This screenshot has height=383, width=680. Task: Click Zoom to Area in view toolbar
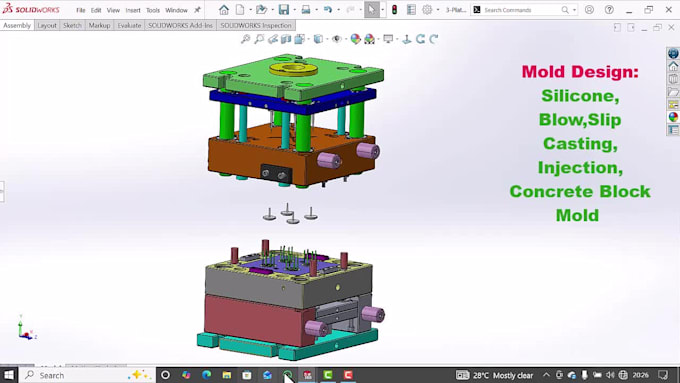pyautogui.click(x=259, y=39)
